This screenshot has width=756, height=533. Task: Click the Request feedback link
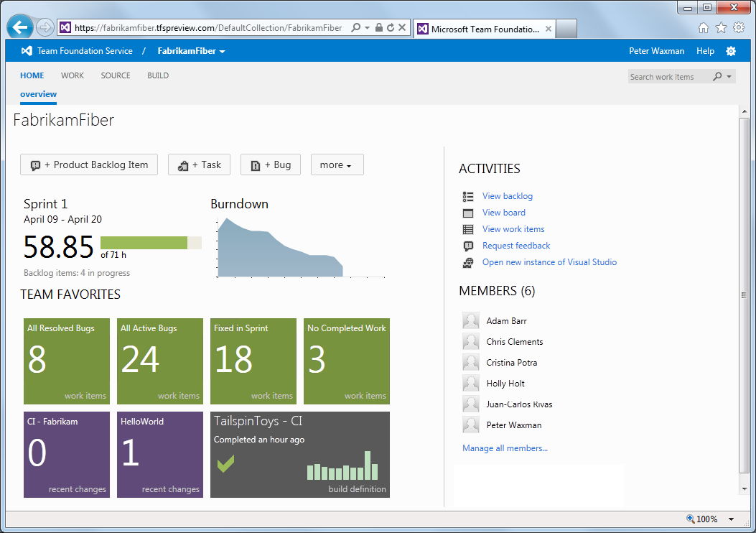click(516, 246)
